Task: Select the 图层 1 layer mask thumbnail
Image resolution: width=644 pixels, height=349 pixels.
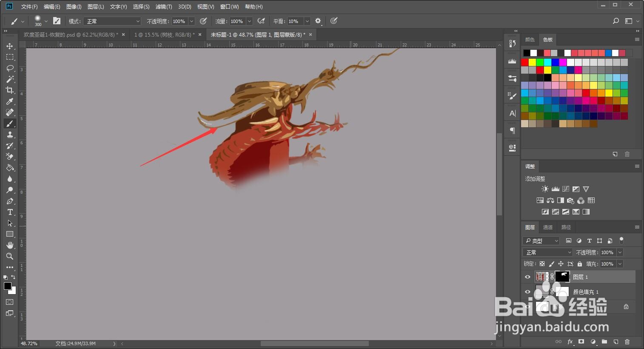Action: tap(562, 277)
